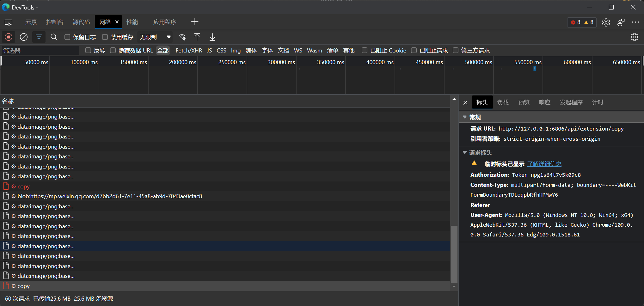
Task: Check the 隐藏数据 URL option
Action: pyautogui.click(x=113, y=50)
